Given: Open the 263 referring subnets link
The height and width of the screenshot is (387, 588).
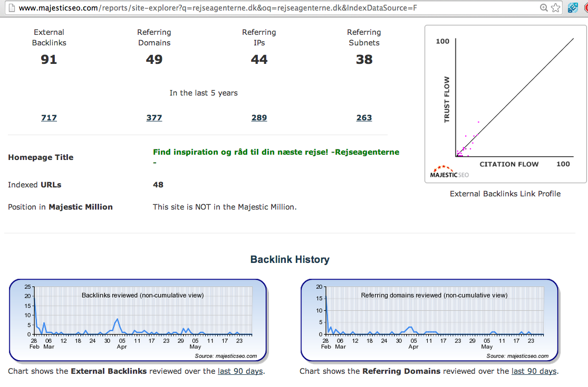Looking at the screenshot, I should click(x=364, y=118).
